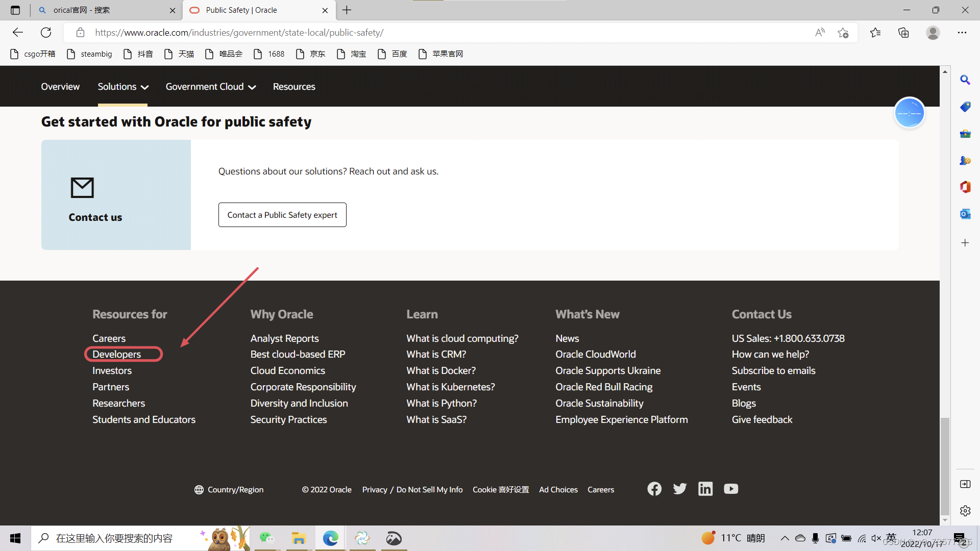This screenshot has height=551, width=980.
Task: Open the weather widget on the taskbar
Action: coord(733,538)
